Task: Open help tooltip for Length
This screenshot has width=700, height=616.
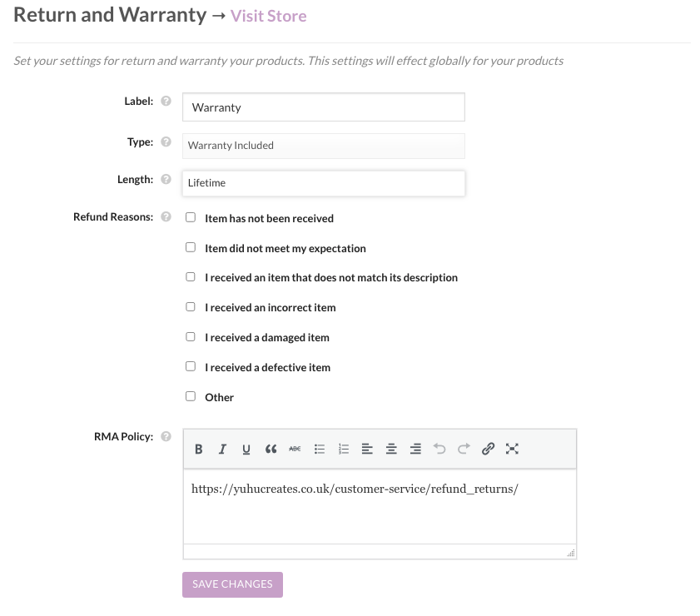Action: (x=166, y=179)
